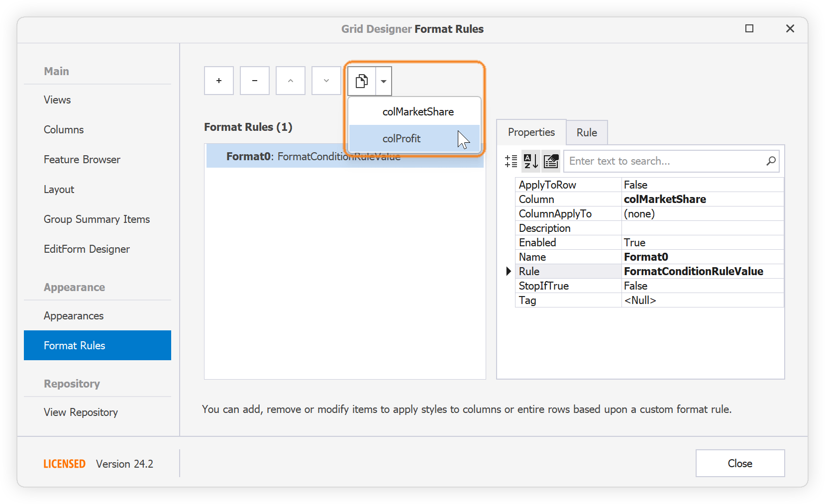Image resolution: width=825 pixels, height=504 pixels.
Task: Navigate to the Appearances section
Action: point(73,315)
